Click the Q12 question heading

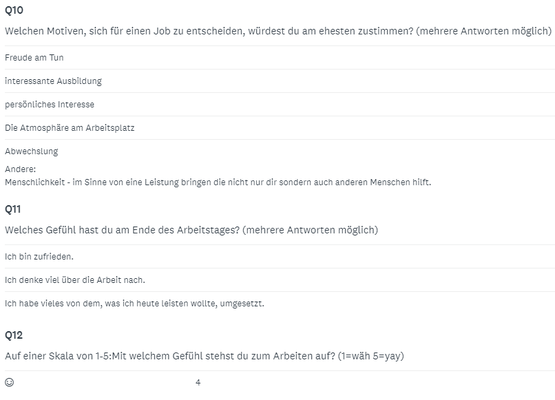tap(14, 335)
